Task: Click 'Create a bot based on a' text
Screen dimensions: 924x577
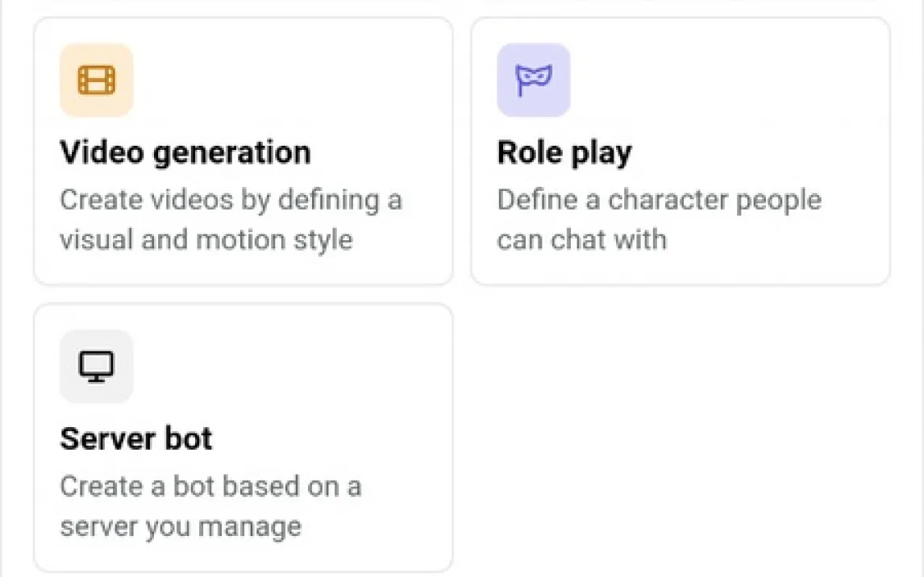Action: tap(211, 487)
